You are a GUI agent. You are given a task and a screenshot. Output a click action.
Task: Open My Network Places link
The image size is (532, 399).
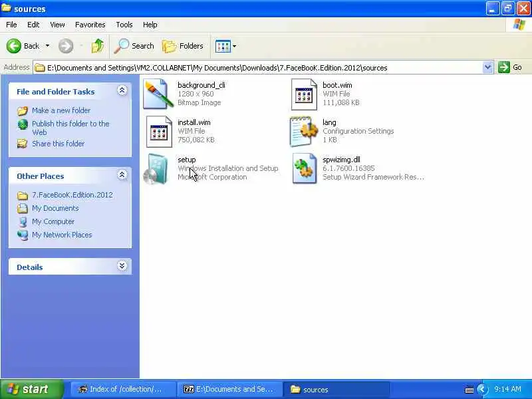[x=62, y=235]
